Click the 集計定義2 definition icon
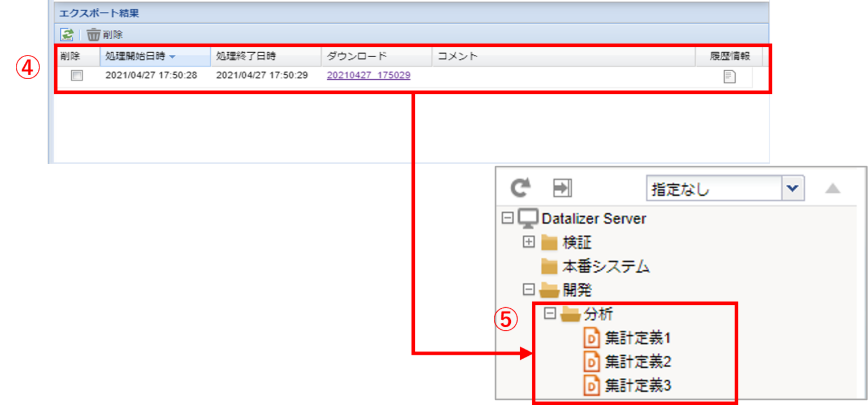The height and width of the screenshot is (405, 868). (592, 361)
